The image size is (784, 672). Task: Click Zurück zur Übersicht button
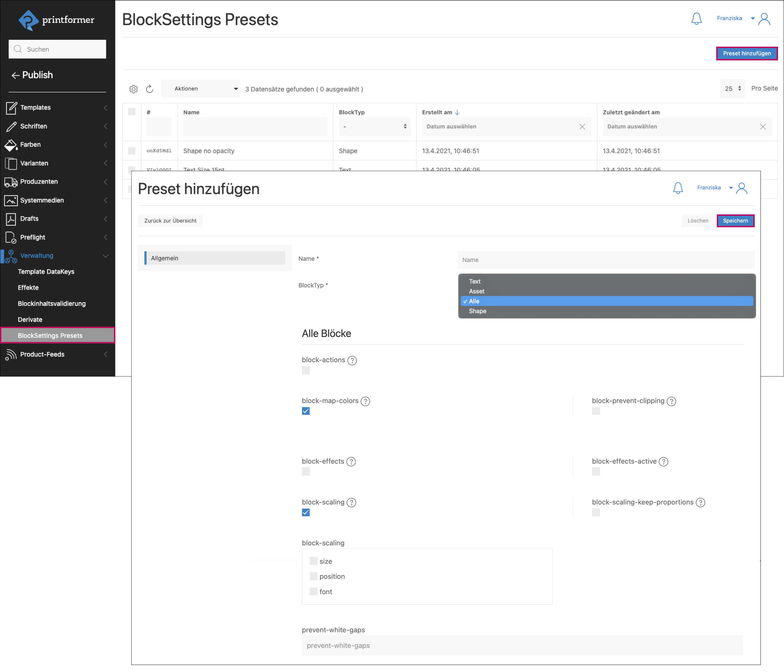coord(170,221)
